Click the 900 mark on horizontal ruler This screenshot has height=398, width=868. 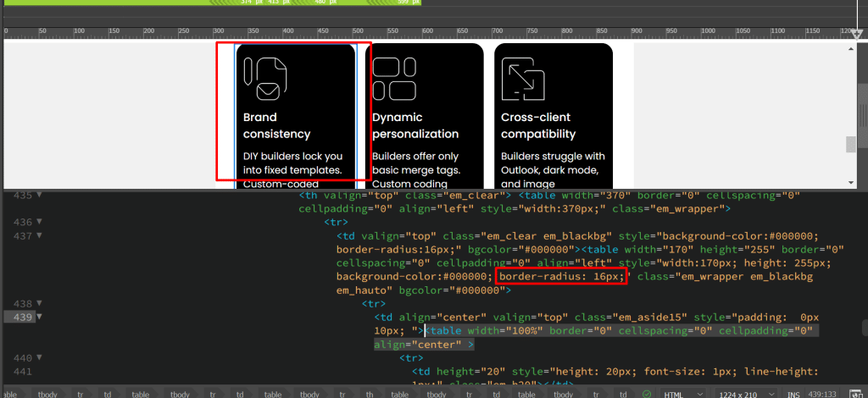498,31
